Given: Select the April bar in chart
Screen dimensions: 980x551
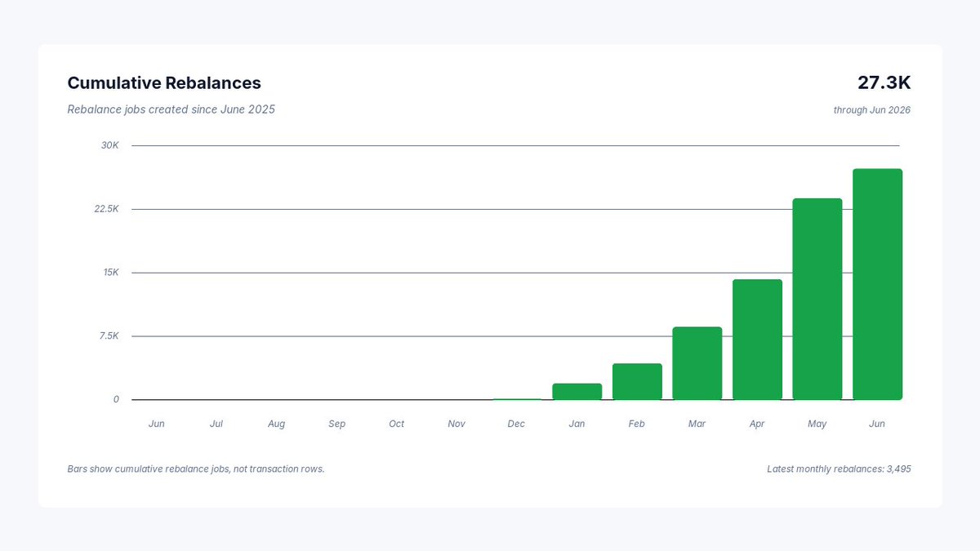Looking at the screenshot, I should pos(757,340).
